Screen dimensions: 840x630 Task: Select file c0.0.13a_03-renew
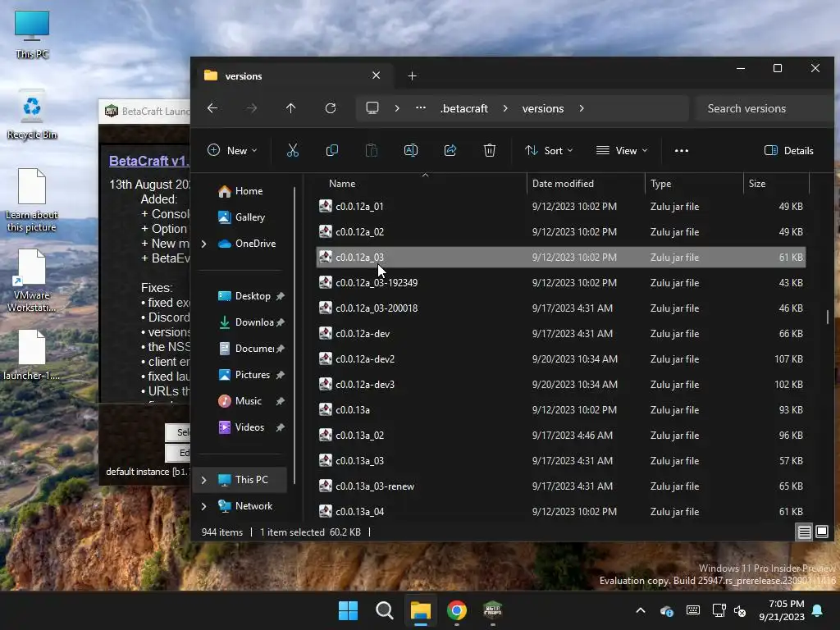[561, 486]
